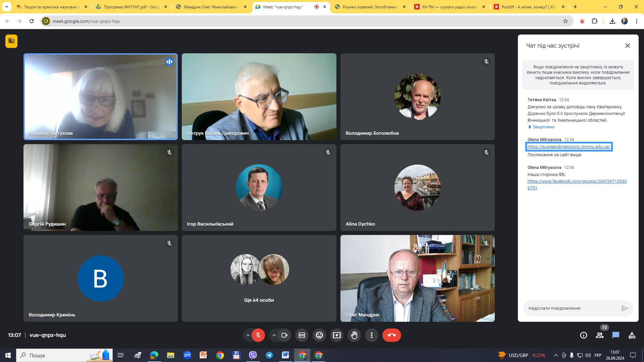Open Viber from the Windows taskbar
Viewport: 644px width, 362px height.
pos(253,355)
